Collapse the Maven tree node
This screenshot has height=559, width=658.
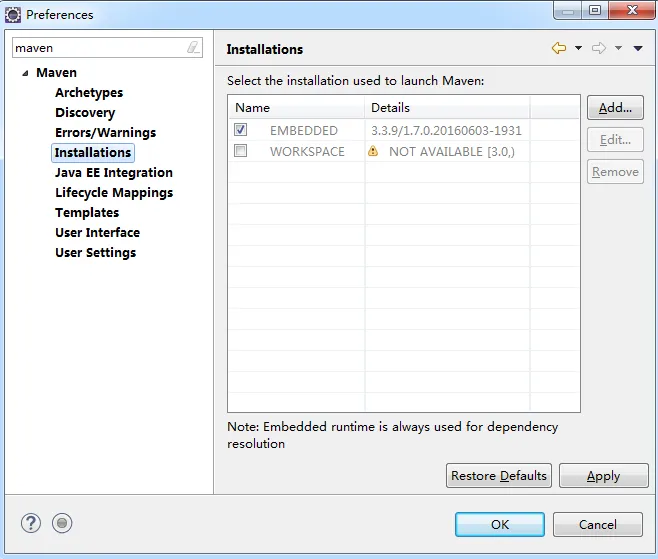pos(25,73)
